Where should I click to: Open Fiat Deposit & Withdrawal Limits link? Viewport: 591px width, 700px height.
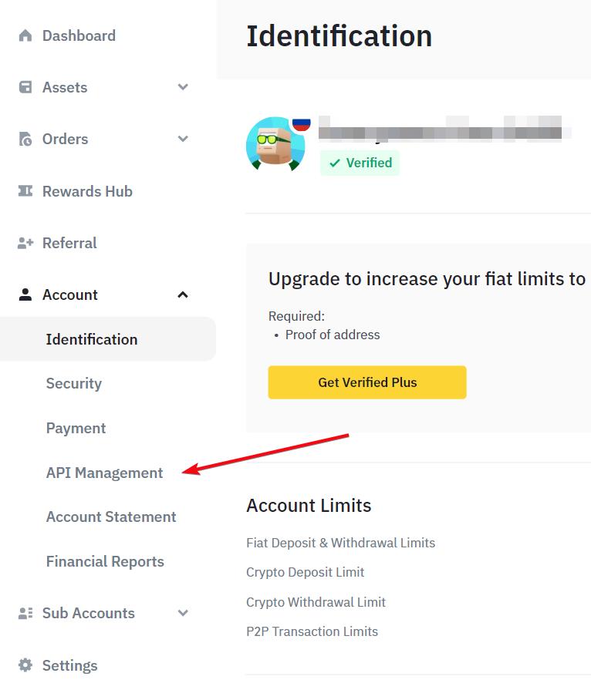coord(340,543)
